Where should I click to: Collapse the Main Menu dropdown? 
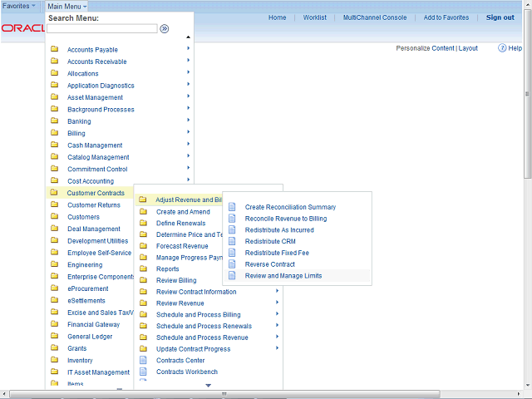point(66,6)
